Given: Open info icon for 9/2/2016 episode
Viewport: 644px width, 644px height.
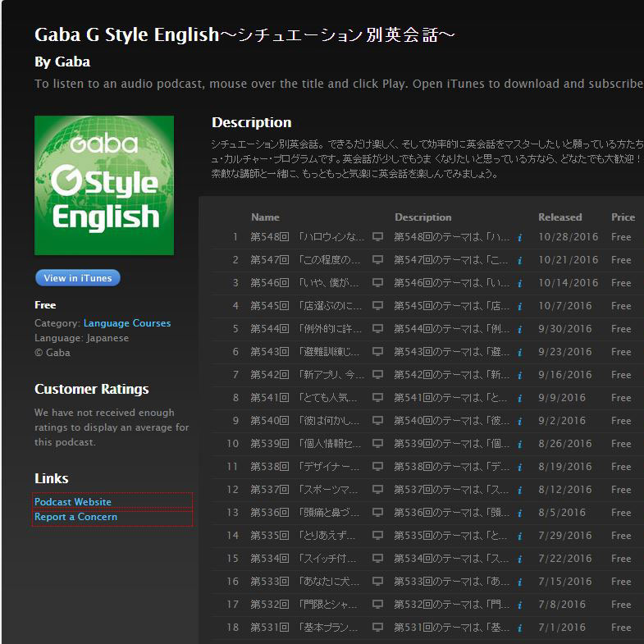Looking at the screenshot, I should click(519, 422).
